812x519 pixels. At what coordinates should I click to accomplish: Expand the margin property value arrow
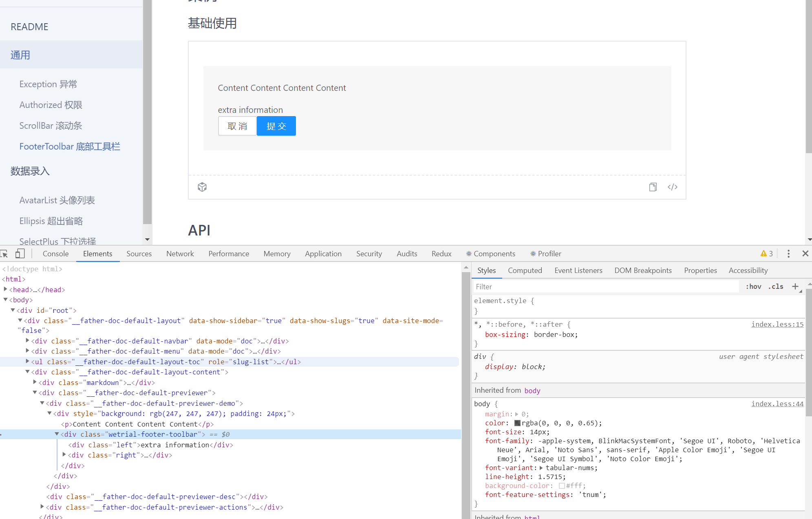517,414
